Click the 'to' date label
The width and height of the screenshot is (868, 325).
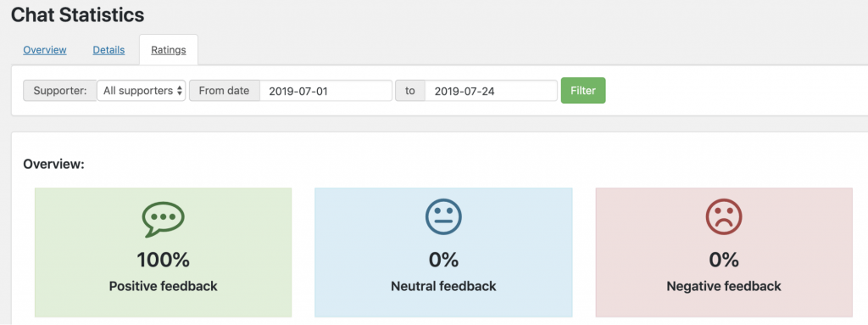(x=409, y=91)
